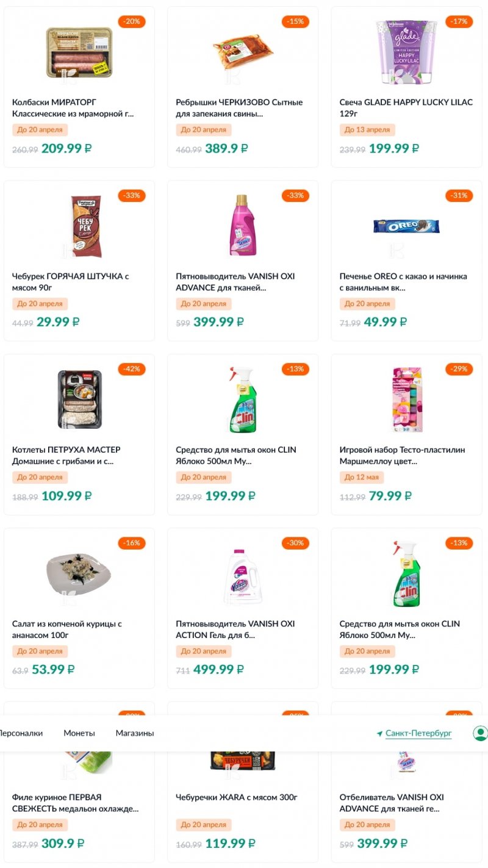Viewport: 488px width, 868px height.
Task: Click the location arrow icon beside Санкт-Петербург
Action: (x=379, y=733)
